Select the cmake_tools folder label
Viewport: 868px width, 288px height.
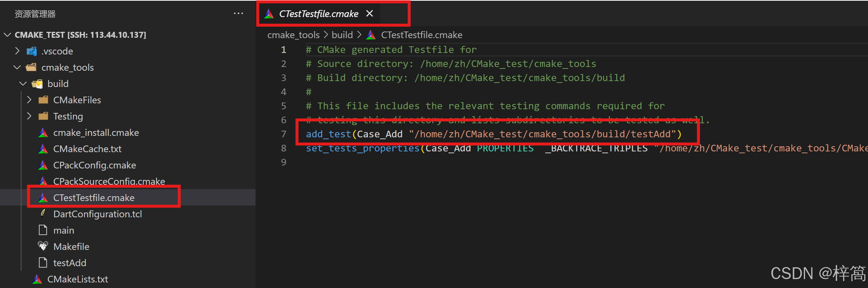[x=67, y=67]
